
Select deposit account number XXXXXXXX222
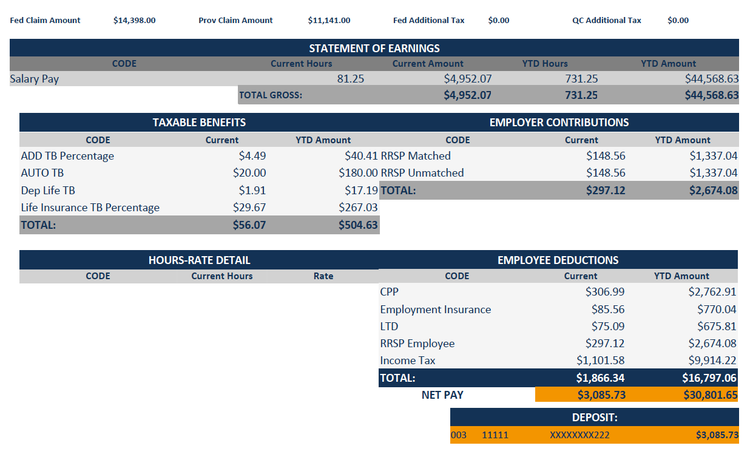tap(579, 435)
